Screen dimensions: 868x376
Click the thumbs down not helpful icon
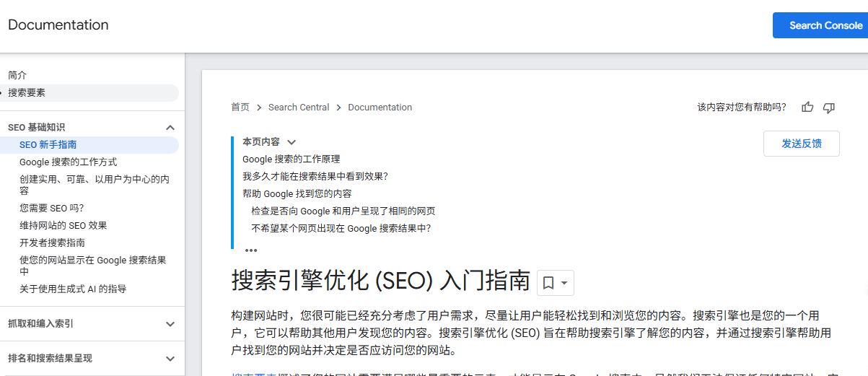coord(829,108)
